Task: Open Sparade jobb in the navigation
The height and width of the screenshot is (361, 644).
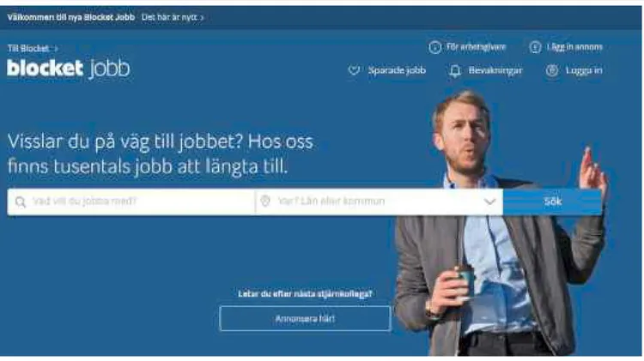Action: point(397,70)
